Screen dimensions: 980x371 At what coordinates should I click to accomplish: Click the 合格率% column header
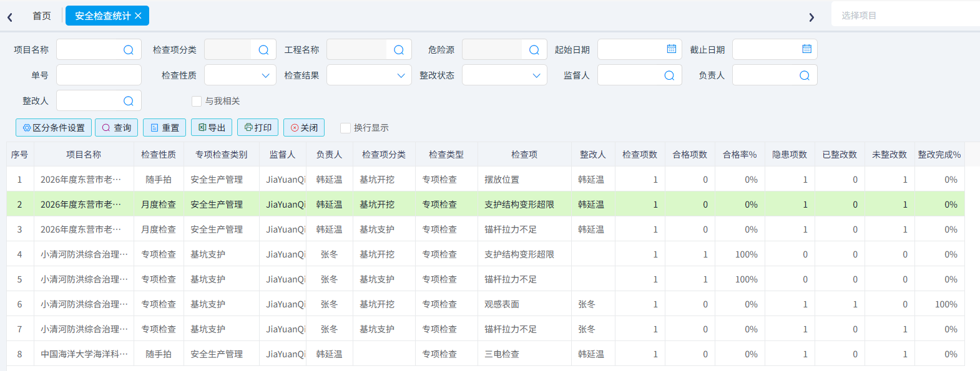(740, 155)
